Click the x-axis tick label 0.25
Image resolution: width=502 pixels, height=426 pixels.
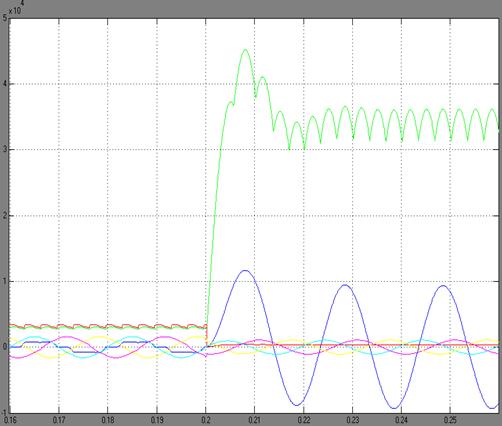451,420
